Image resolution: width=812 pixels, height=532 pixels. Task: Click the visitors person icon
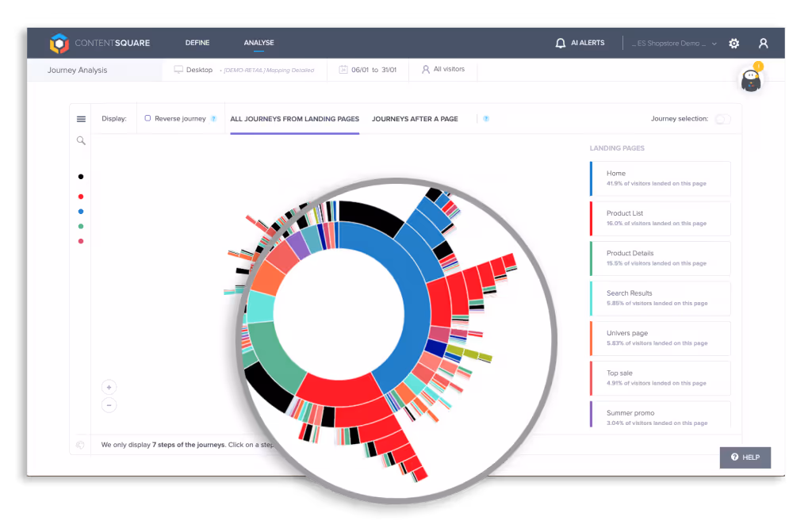[x=426, y=70]
